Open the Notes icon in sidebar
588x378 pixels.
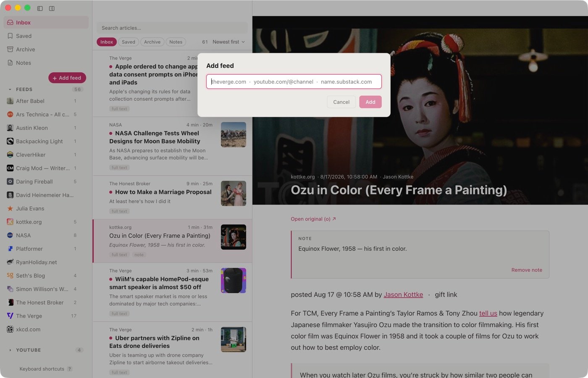(10, 63)
